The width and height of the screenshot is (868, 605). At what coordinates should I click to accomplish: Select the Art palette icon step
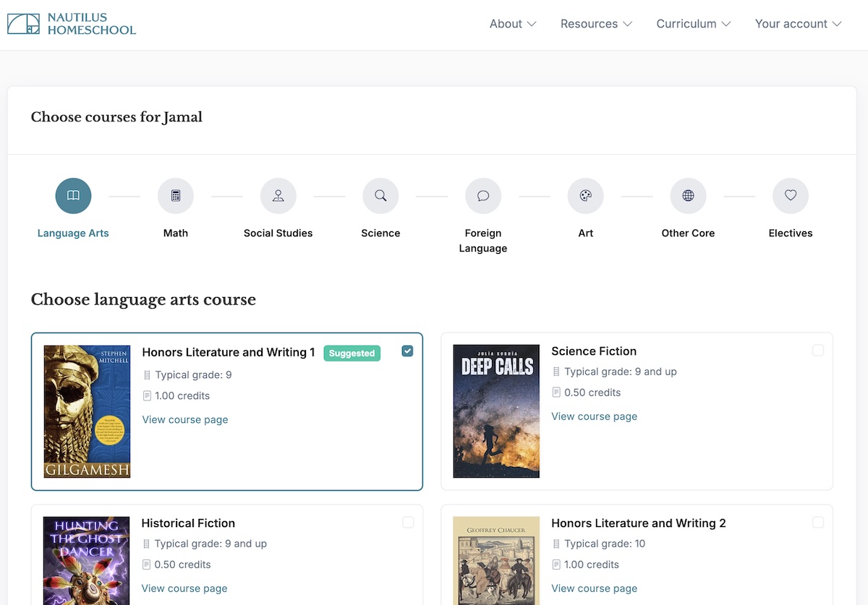tap(586, 196)
